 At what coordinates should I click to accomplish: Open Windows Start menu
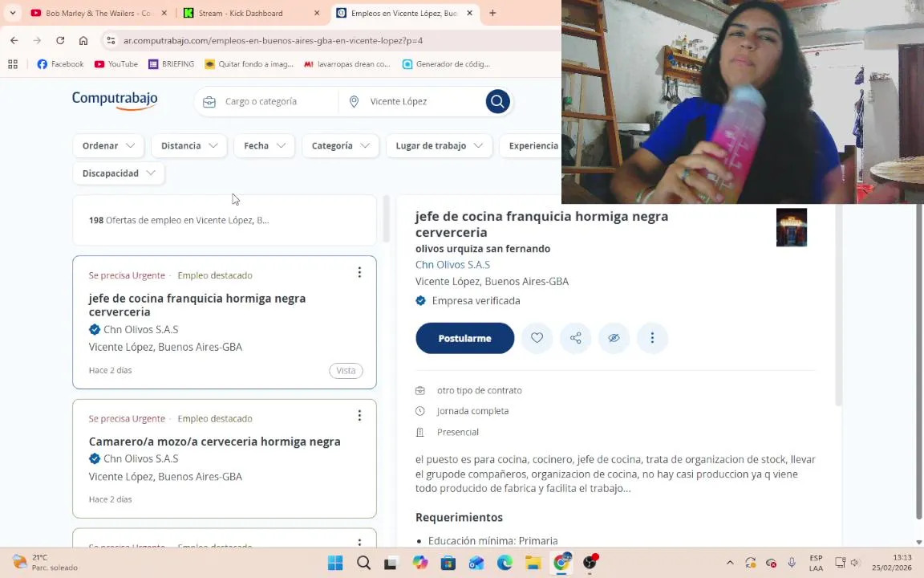[x=335, y=563]
